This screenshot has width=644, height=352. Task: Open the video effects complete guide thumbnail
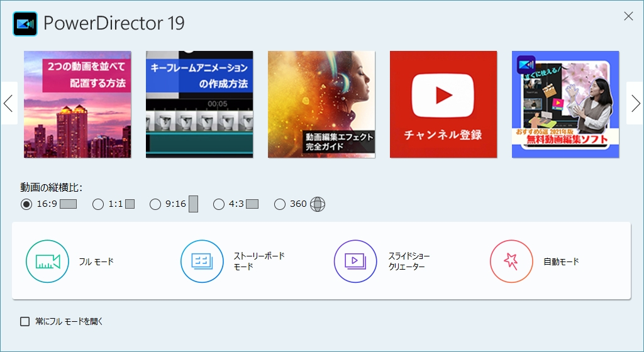click(321, 104)
